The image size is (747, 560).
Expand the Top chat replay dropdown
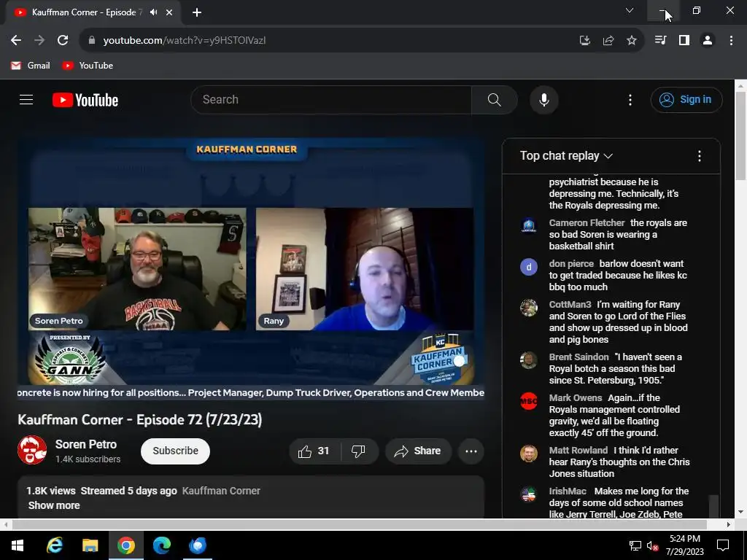[x=566, y=156]
